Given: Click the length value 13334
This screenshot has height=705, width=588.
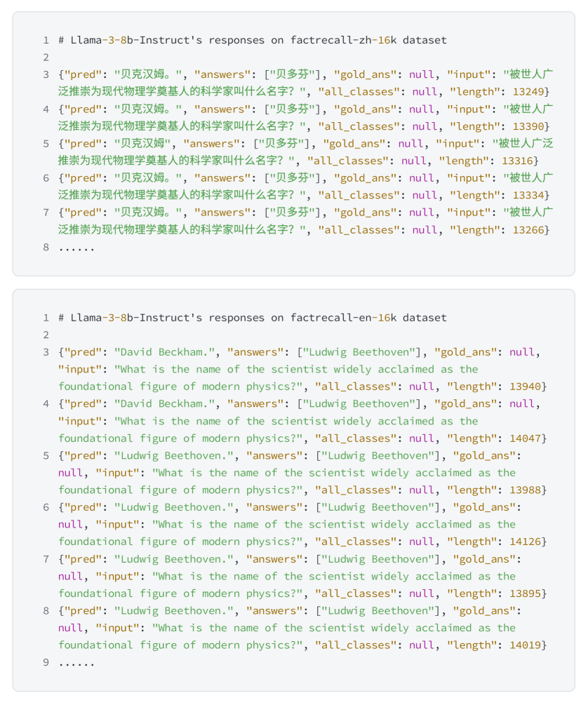Looking at the screenshot, I should point(528,196).
